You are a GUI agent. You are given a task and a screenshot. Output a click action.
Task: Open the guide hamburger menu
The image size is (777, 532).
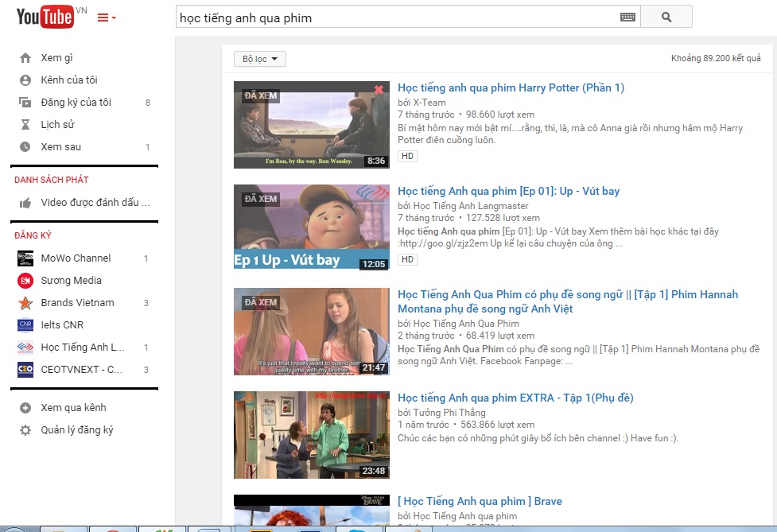pyautogui.click(x=106, y=17)
